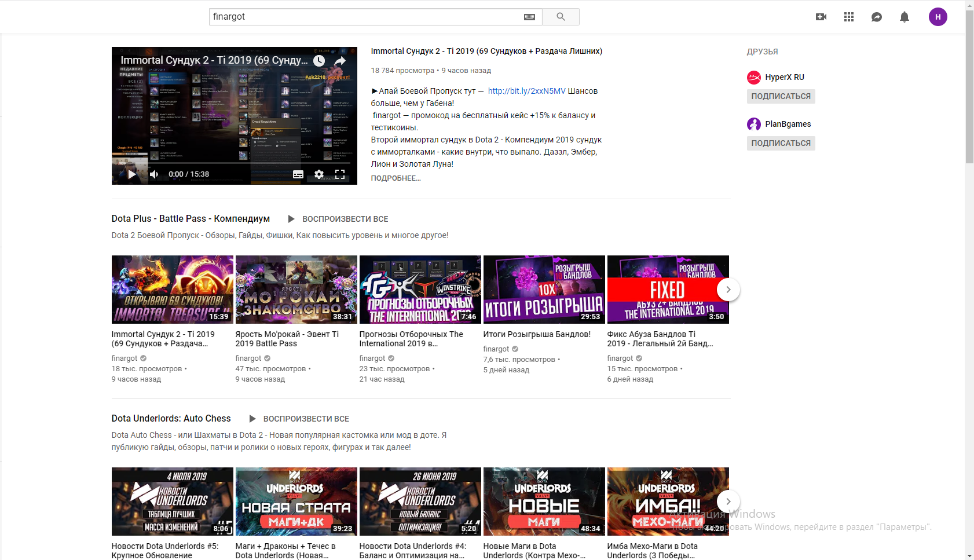Click the PlanBgames channel avatar
974x560 pixels.
[x=754, y=124]
